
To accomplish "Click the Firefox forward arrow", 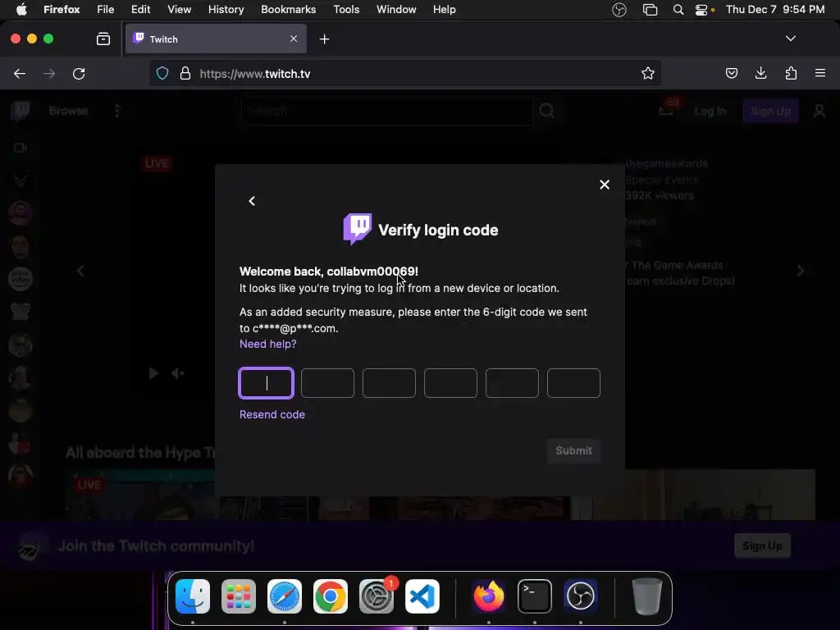I will pos(49,73).
